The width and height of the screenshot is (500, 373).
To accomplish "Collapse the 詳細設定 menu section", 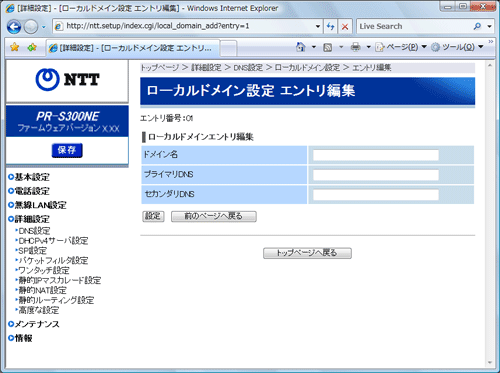I will coord(29,219).
